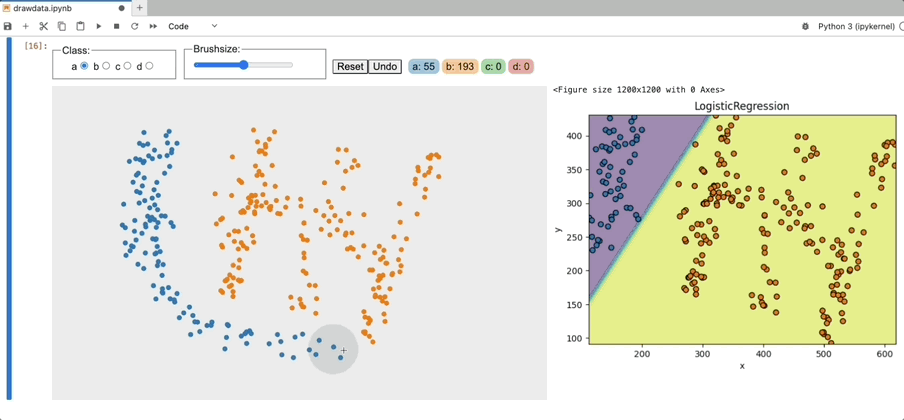The width and height of the screenshot is (904, 420).
Task: Paste cell from clipboard icon
Action: tap(80, 27)
